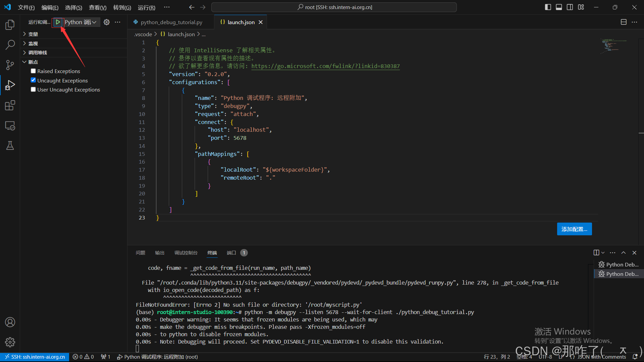
Task: Select the Testing flask icon
Action: (x=10, y=145)
